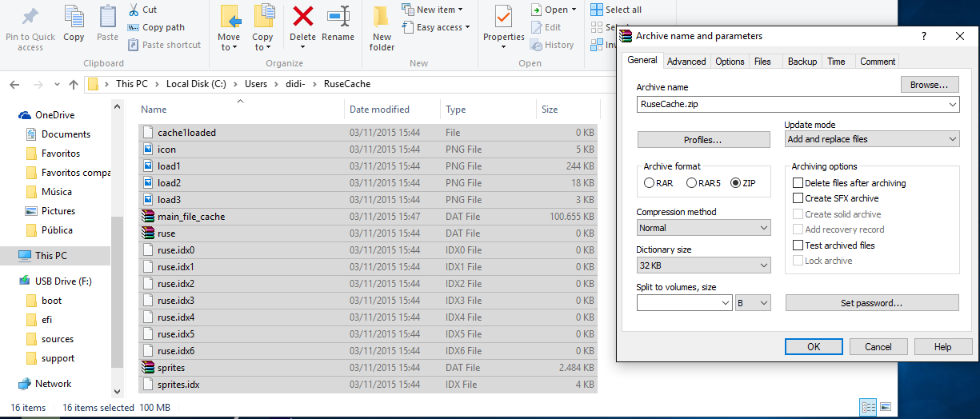980x419 pixels.
Task: Click the Profiles... button
Action: coord(703,140)
